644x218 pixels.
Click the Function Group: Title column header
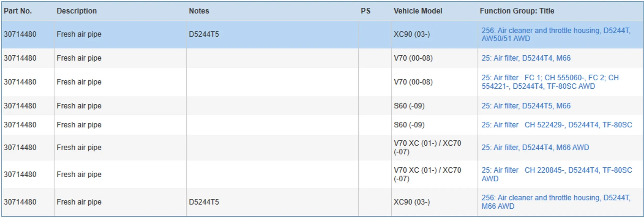(517, 11)
